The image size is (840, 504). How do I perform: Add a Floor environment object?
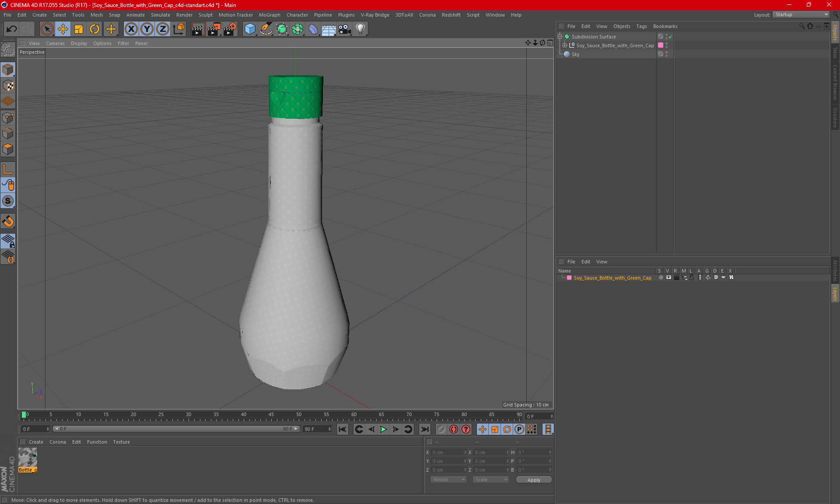(x=329, y=29)
